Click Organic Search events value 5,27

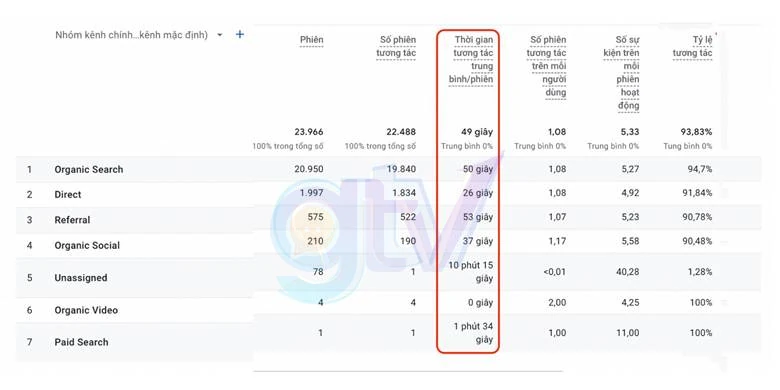[630, 170]
